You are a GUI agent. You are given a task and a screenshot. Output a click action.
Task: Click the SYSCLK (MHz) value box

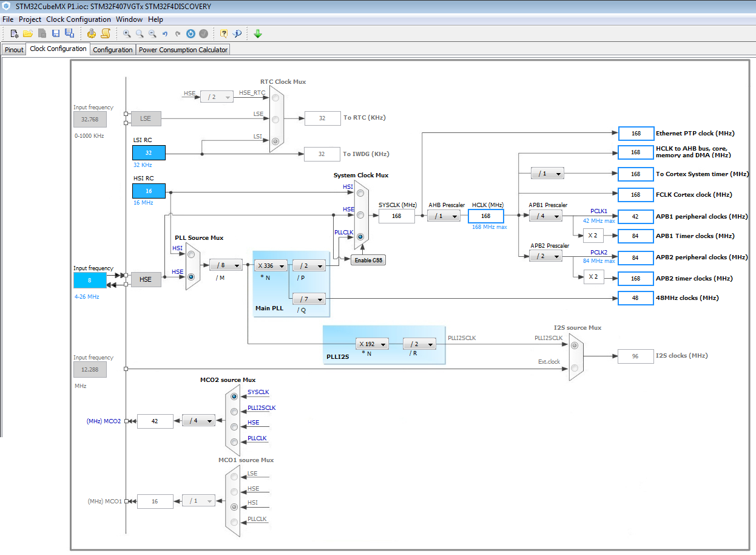[397, 216]
